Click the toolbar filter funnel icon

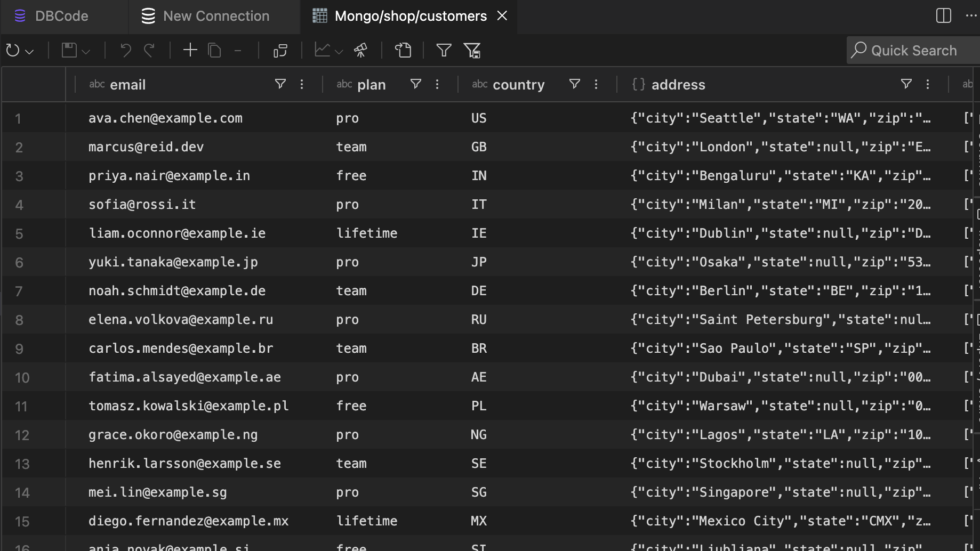pos(444,51)
